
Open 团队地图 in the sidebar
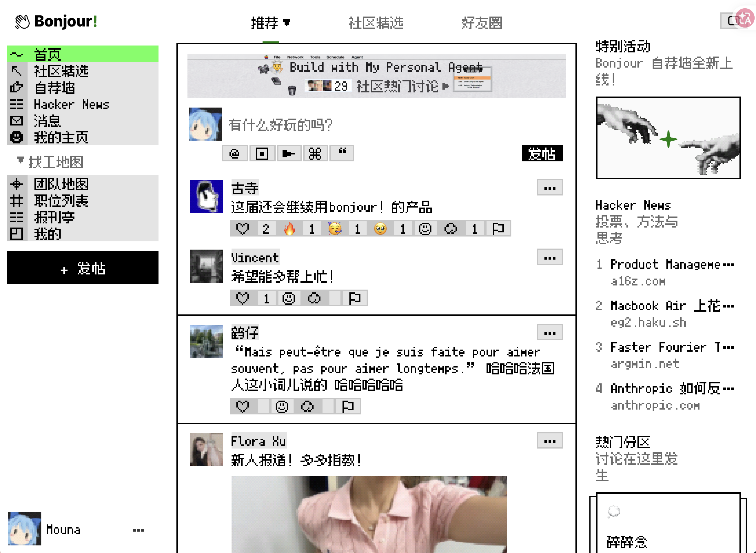83,184
